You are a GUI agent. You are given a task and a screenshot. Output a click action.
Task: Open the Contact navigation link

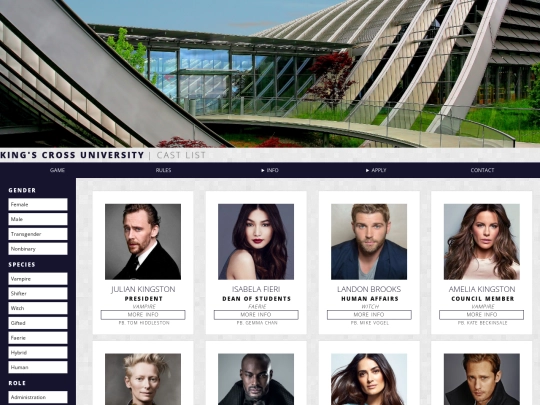point(482,170)
